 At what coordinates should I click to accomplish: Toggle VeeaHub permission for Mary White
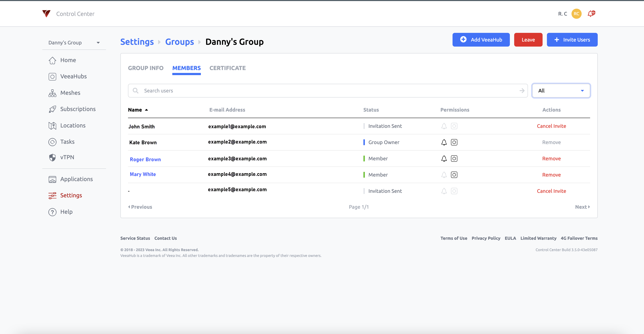click(x=454, y=175)
